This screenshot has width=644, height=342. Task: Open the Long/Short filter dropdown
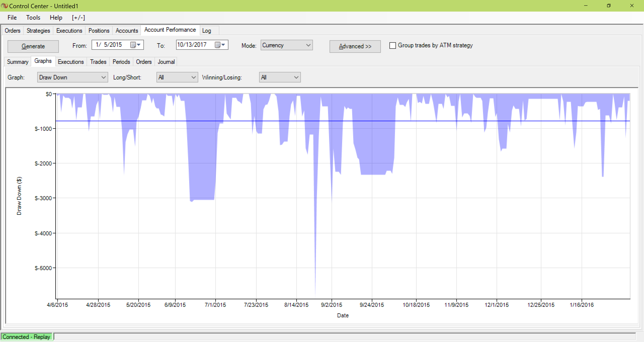177,77
